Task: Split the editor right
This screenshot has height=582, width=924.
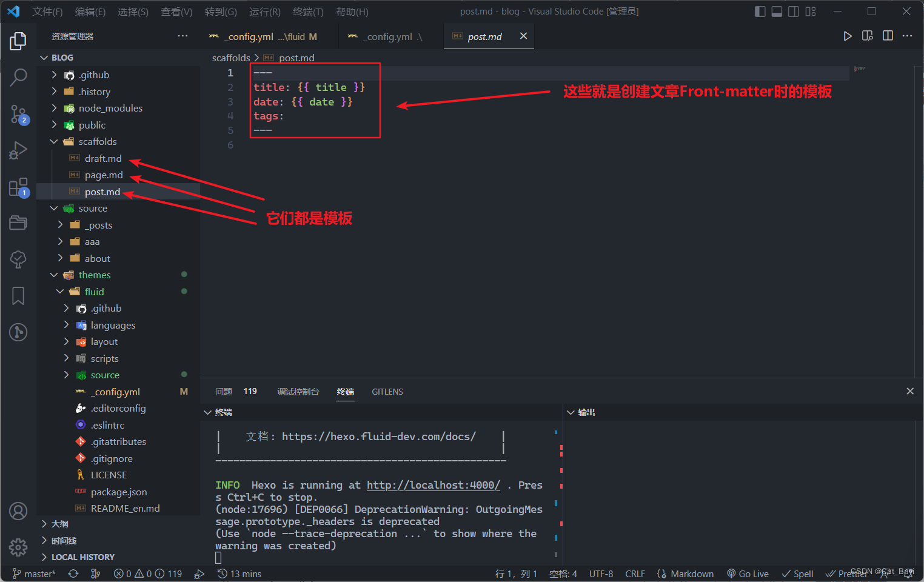Action: pyautogui.click(x=888, y=36)
